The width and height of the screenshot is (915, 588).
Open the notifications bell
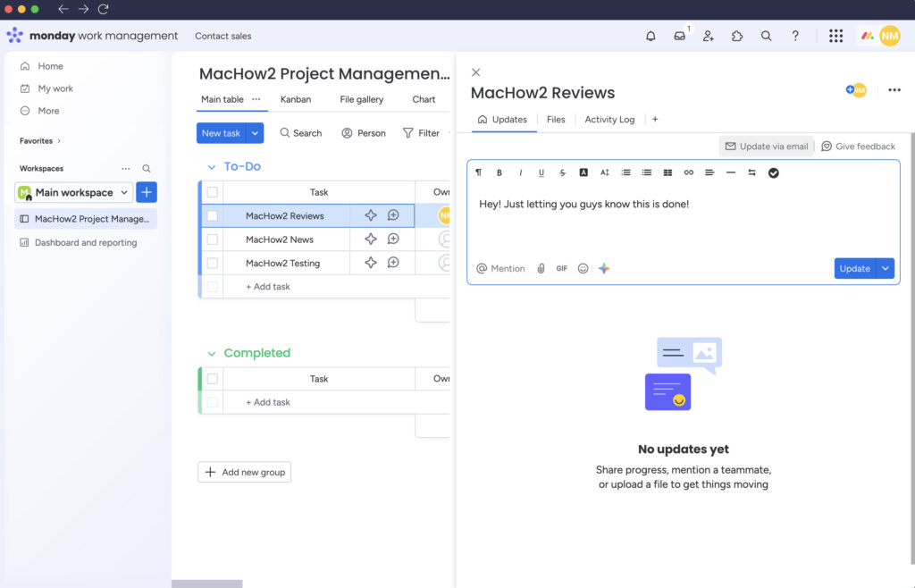click(x=651, y=36)
